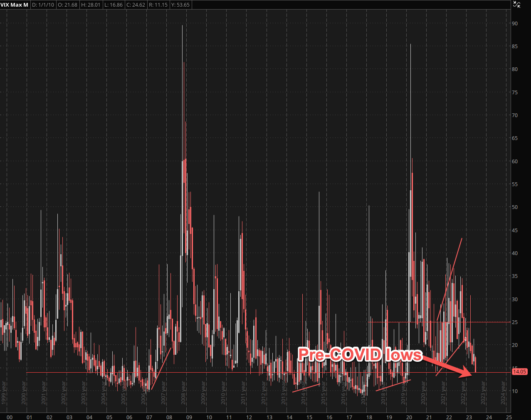Click the 90 label on price axis
The height and width of the screenshot is (420, 531).
click(x=515, y=23)
